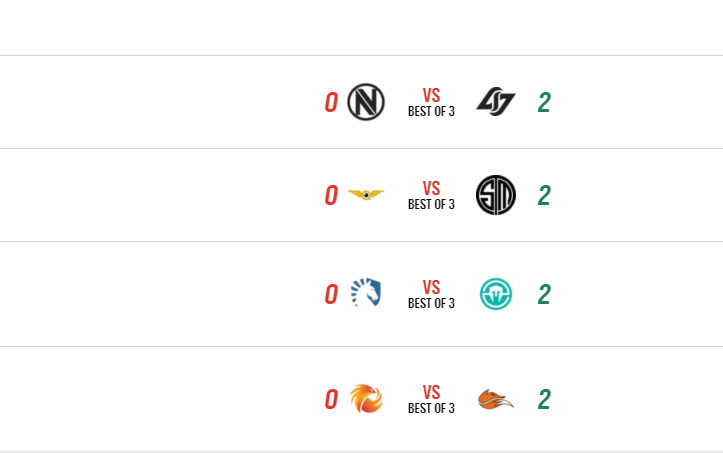The width and height of the screenshot is (723, 453).
Task: Click the red 0 score next to Phoenix1
Action: point(331,399)
